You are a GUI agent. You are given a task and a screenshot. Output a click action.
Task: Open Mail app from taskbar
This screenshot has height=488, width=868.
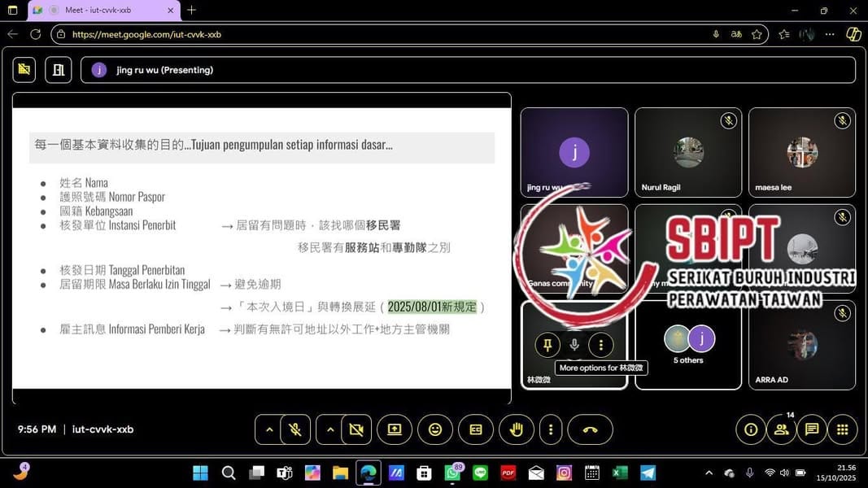click(536, 473)
